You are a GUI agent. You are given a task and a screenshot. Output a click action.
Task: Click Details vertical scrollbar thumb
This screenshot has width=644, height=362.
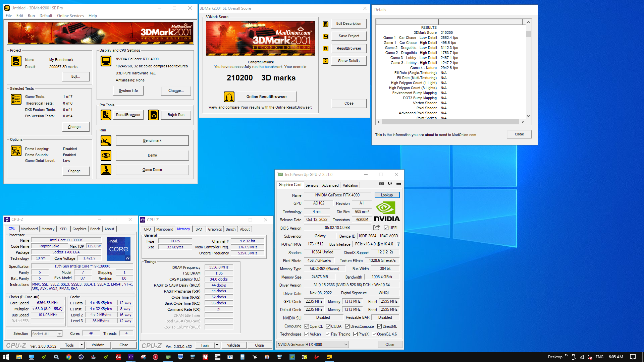click(528, 34)
